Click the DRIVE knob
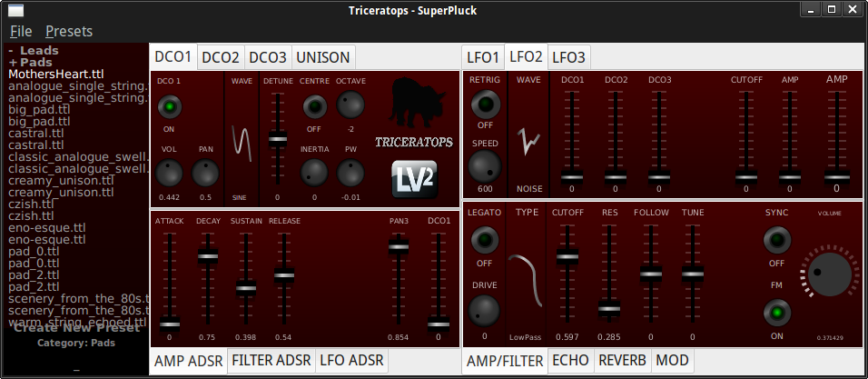The height and width of the screenshot is (379, 868). point(484,310)
